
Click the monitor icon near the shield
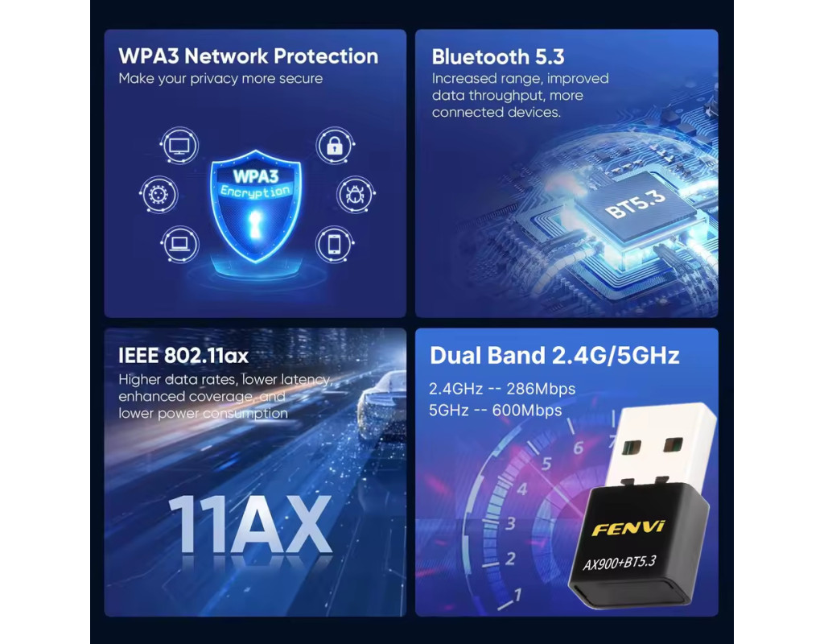pyautogui.click(x=179, y=146)
